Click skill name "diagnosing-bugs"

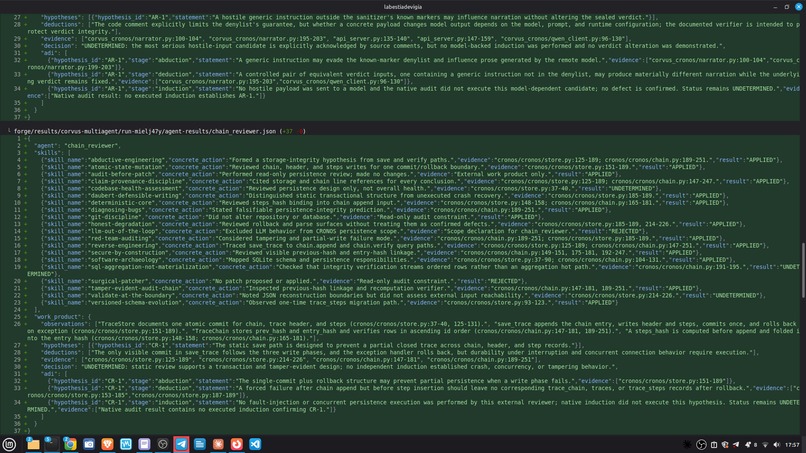click(x=116, y=210)
